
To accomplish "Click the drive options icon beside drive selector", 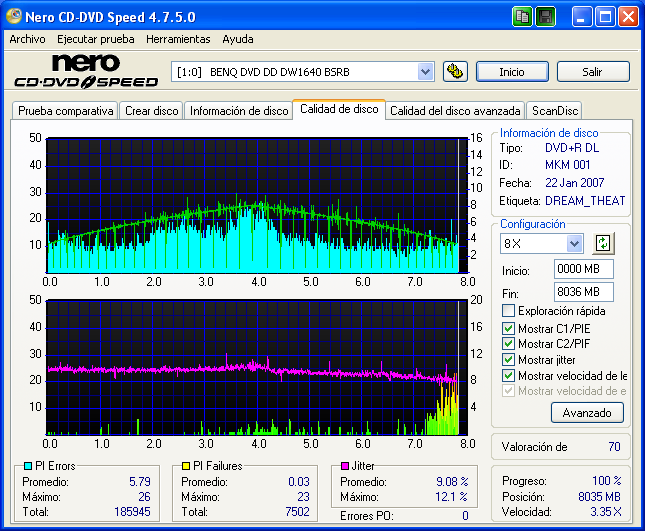I will (455, 71).
